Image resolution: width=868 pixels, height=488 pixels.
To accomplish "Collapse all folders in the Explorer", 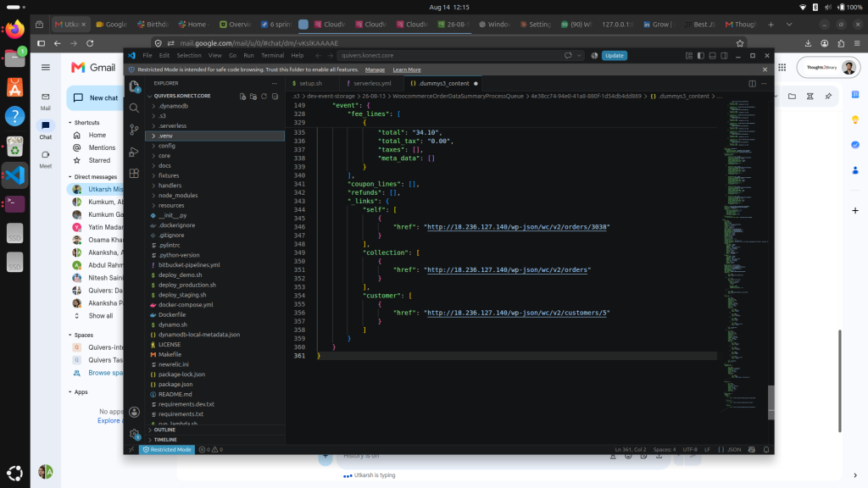I will (x=275, y=97).
